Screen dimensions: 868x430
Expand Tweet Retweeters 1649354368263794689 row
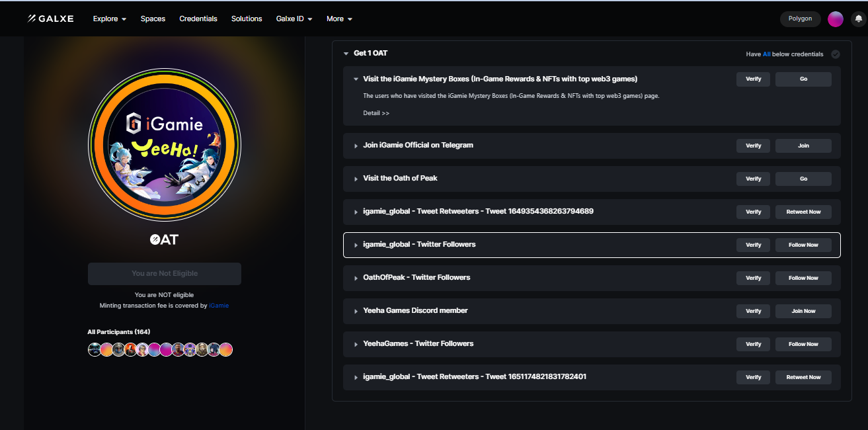[356, 212]
